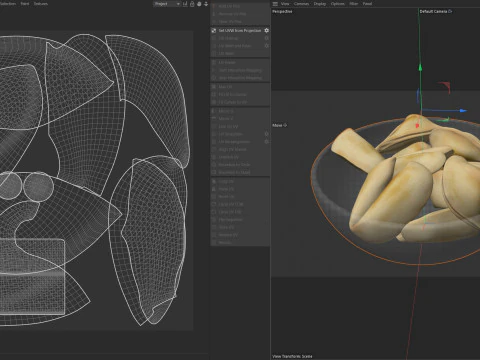This screenshot has height=360, width=480.
Task: Open the viewport Panel menu
Action: [367, 4]
